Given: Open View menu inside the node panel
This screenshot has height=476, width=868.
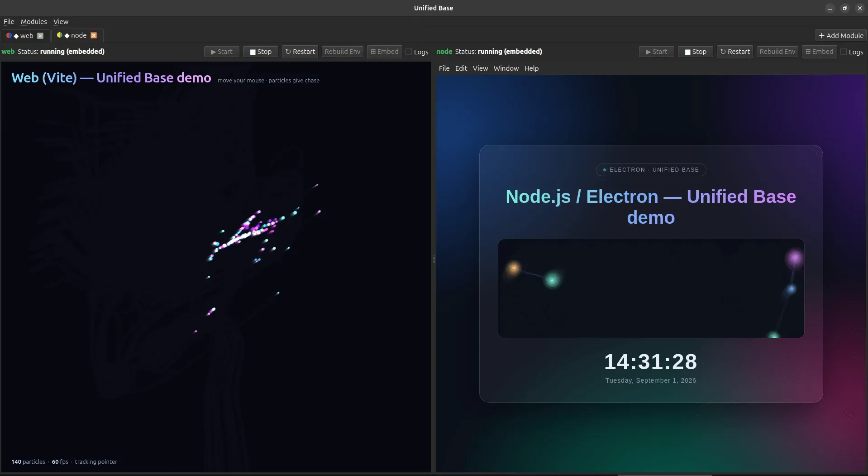Looking at the screenshot, I should (480, 68).
